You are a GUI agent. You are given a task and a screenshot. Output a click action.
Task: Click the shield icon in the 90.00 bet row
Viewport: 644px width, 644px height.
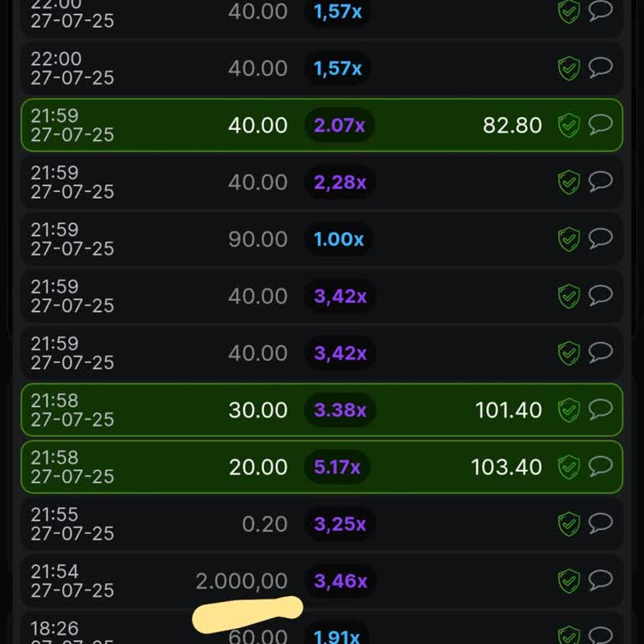coord(569,240)
